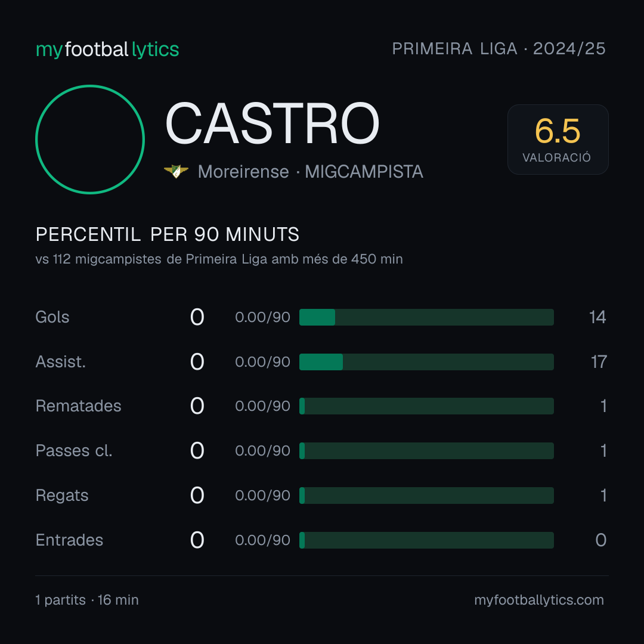Screen dimensions: 644x644
Task: Click the Moreirense team name text
Action: [x=243, y=172]
